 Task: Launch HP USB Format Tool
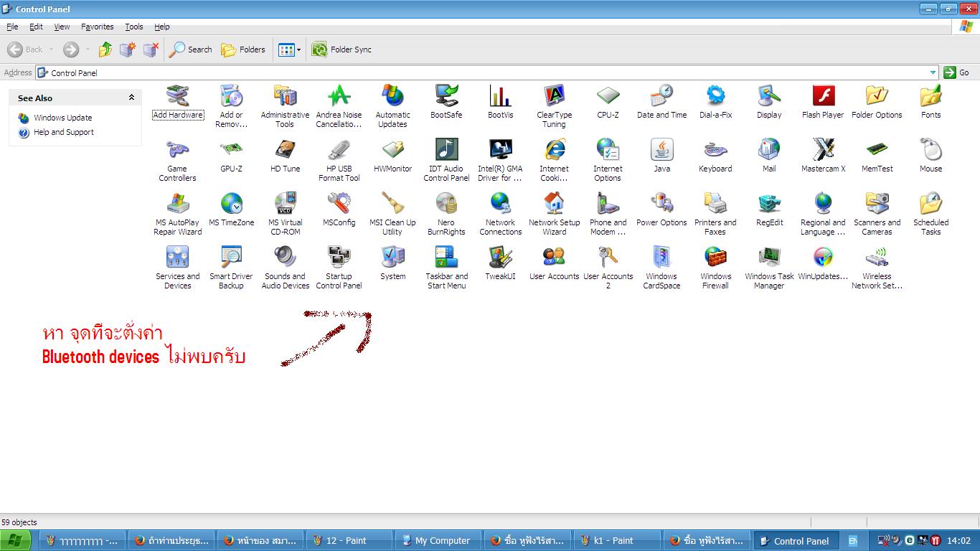(x=339, y=161)
